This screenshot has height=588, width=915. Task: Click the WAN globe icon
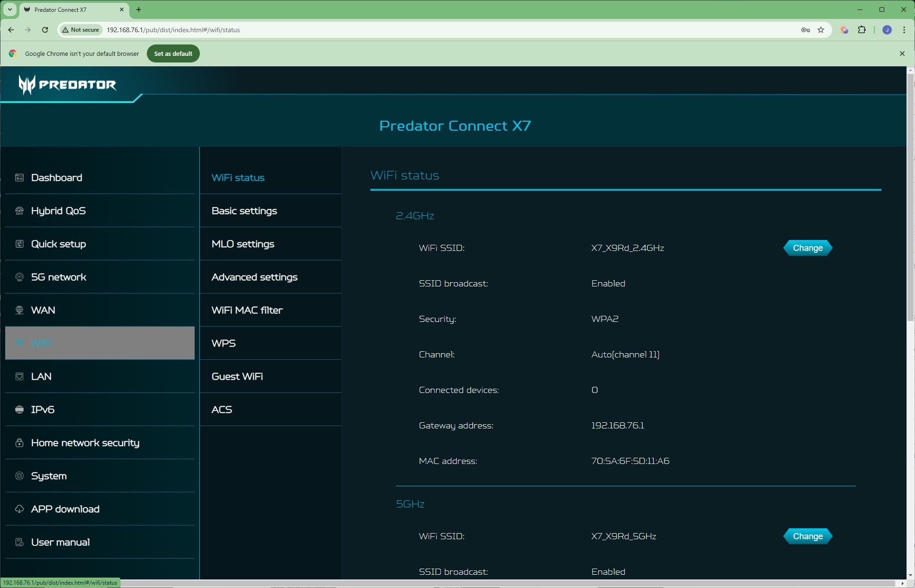(19, 310)
